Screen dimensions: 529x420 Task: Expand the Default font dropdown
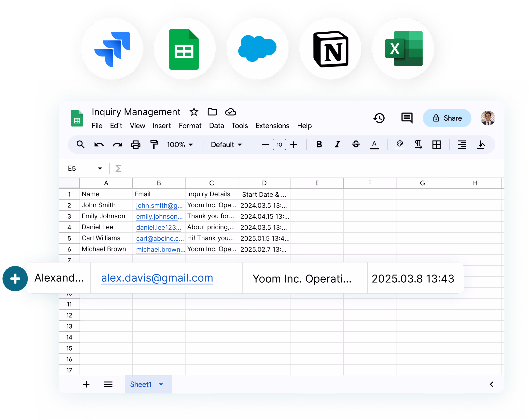[226, 144]
